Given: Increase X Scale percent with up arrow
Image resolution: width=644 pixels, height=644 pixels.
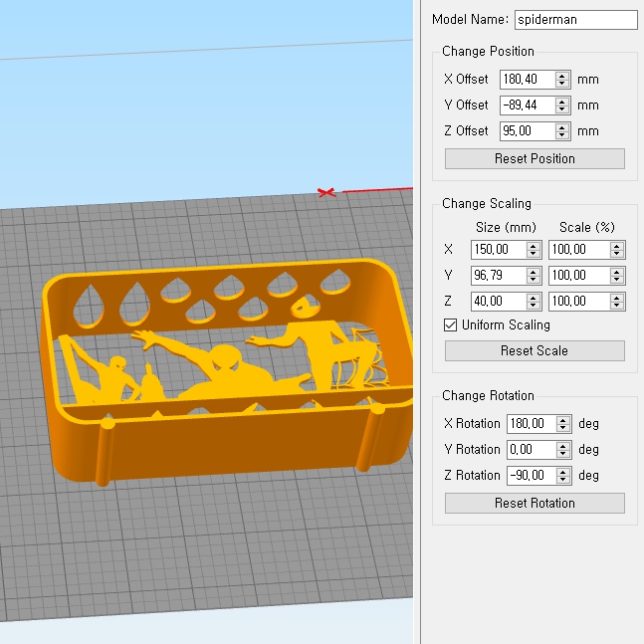Looking at the screenshot, I should click(617, 246).
